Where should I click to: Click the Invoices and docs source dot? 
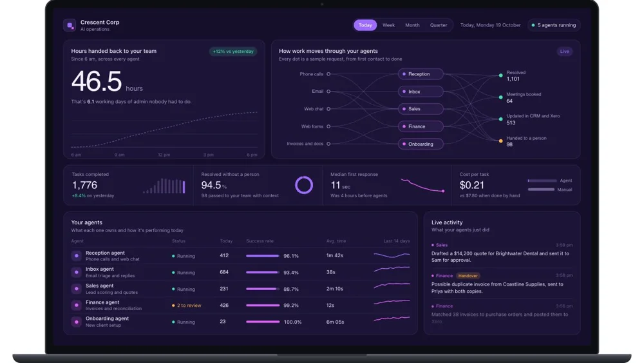coord(328,144)
